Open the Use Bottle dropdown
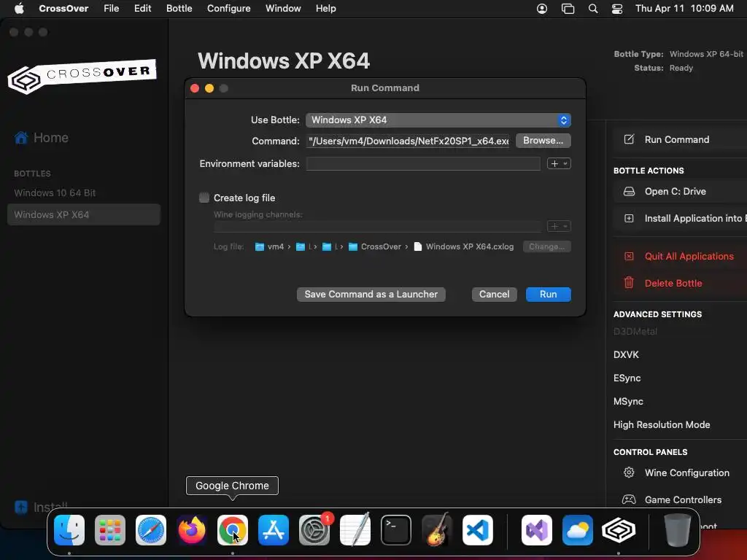This screenshot has height=560, width=747. (438, 120)
